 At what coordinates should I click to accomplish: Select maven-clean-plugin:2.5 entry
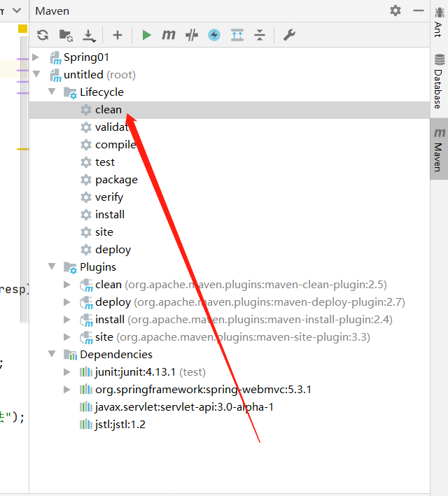tap(241, 285)
